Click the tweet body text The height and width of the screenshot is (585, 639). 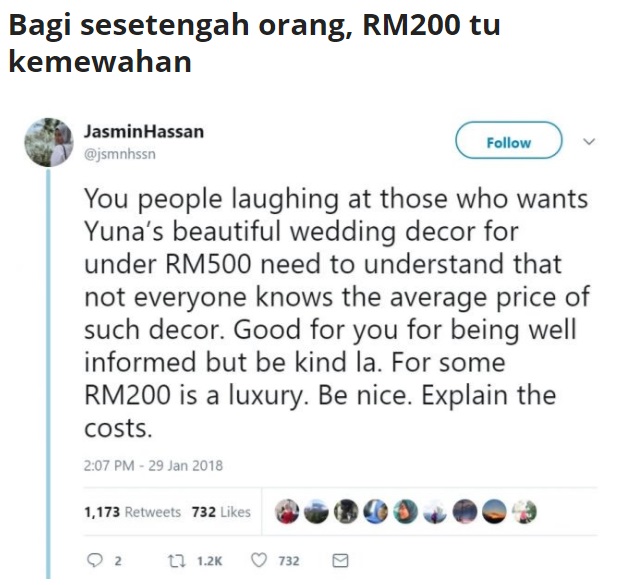[337, 313]
